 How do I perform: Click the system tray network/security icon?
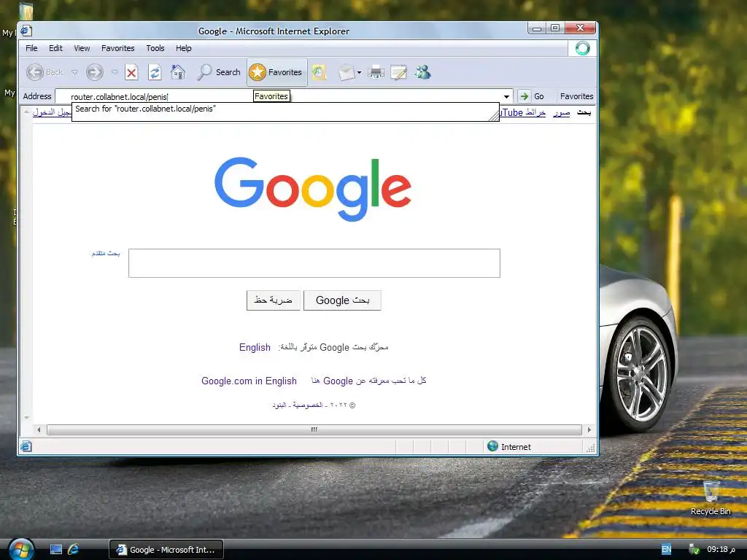point(694,550)
